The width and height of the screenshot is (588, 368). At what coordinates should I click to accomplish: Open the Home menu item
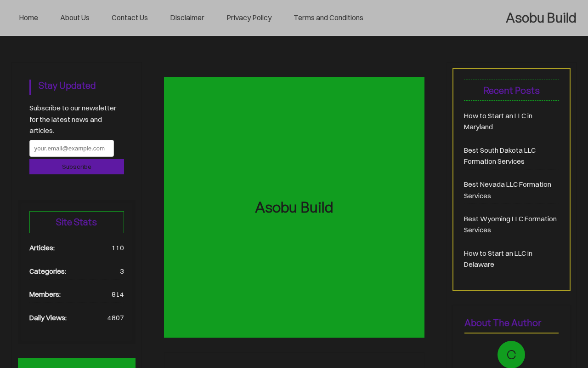point(28,18)
